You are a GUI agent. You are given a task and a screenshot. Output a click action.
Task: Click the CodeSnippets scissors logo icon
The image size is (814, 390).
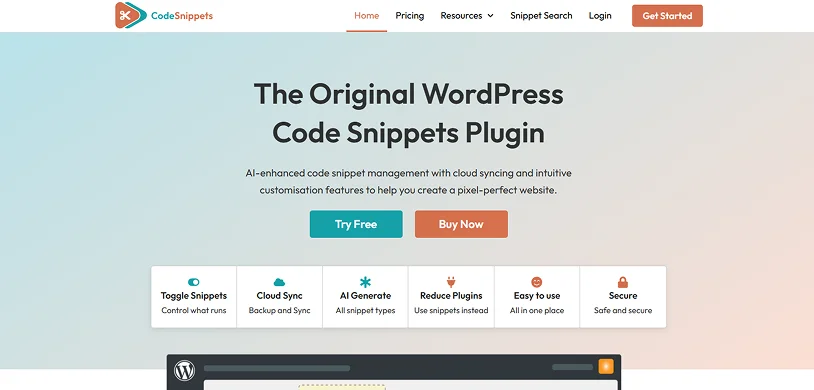click(x=131, y=15)
